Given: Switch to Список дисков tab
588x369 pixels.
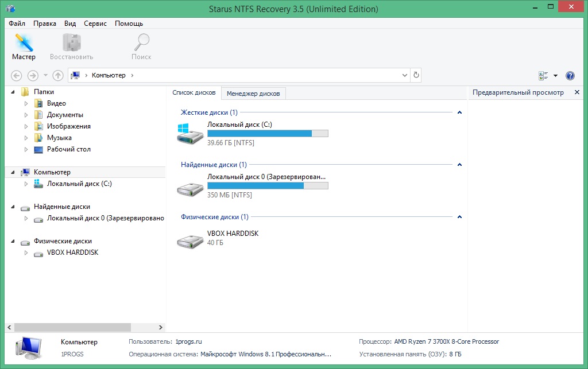Looking at the screenshot, I should pyautogui.click(x=194, y=92).
